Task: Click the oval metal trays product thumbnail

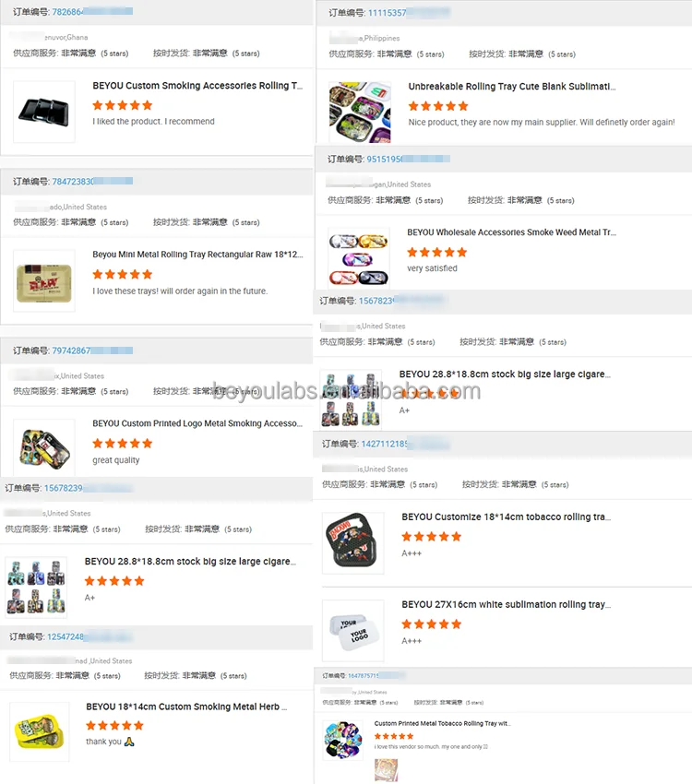Action: click(x=359, y=258)
